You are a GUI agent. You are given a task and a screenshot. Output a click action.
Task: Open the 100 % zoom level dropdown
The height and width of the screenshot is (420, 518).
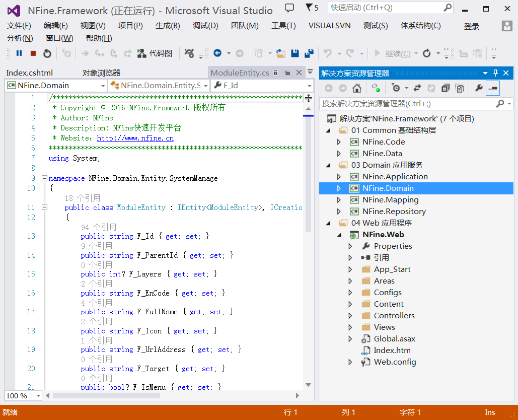[38, 396]
